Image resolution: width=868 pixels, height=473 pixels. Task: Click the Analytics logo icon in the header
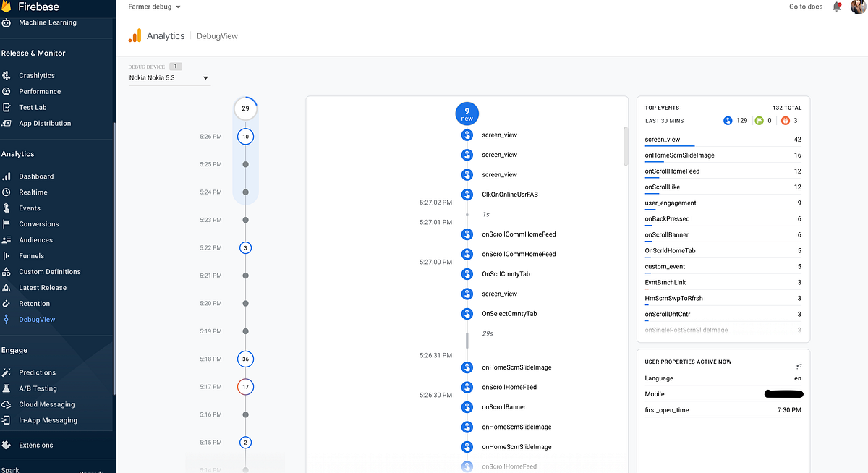[x=134, y=35]
